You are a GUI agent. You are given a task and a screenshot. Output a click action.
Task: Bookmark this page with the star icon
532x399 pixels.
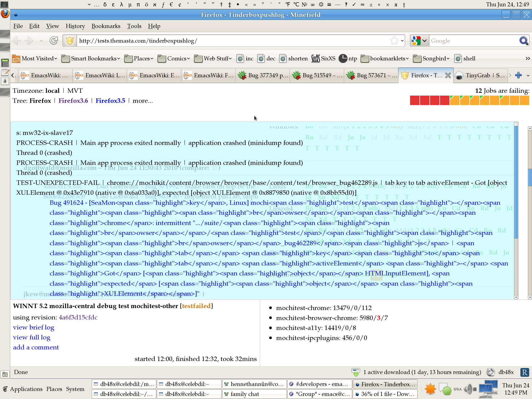[394, 41]
